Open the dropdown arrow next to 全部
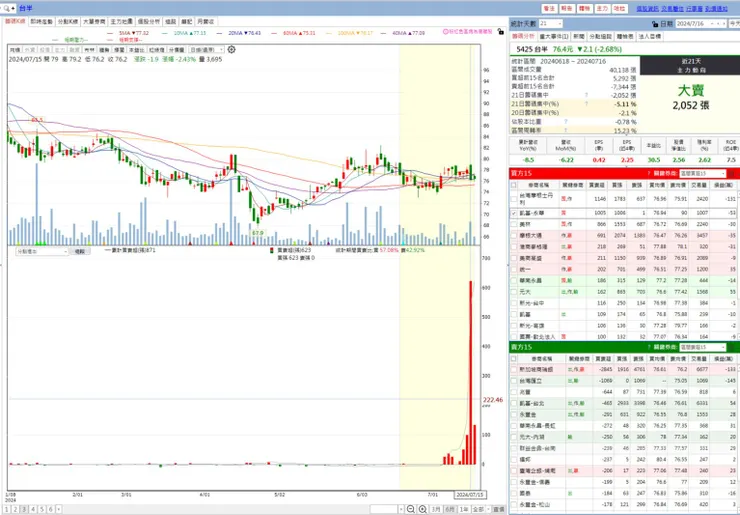 (488, 509)
